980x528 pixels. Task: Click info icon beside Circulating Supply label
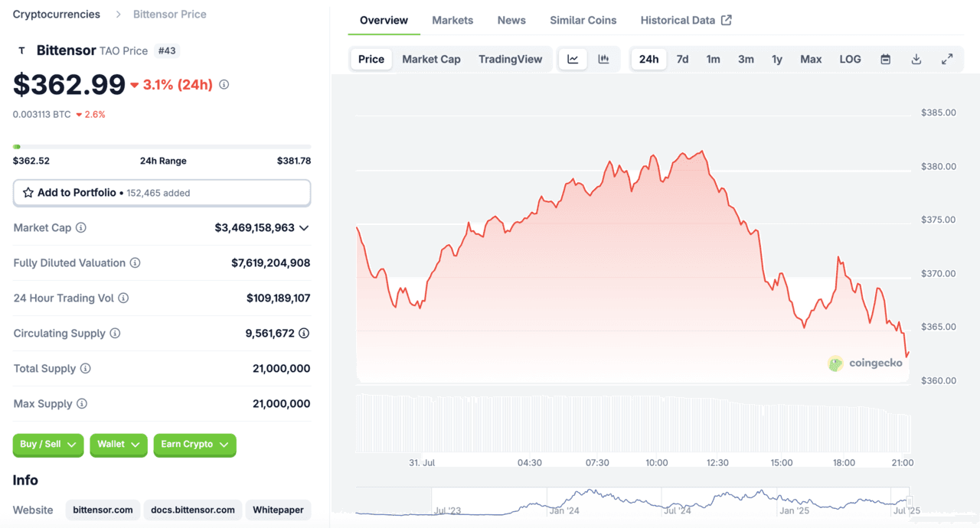(115, 334)
